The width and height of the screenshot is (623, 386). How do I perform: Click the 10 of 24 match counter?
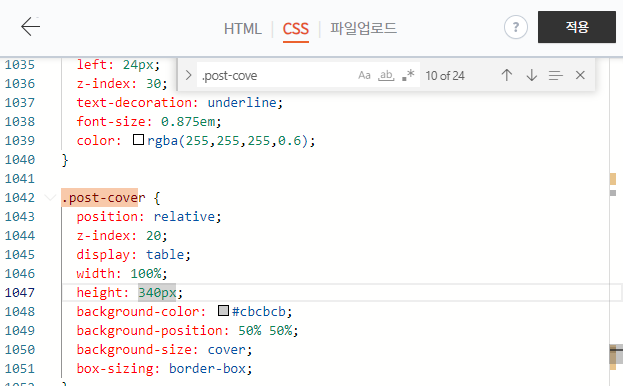click(445, 75)
